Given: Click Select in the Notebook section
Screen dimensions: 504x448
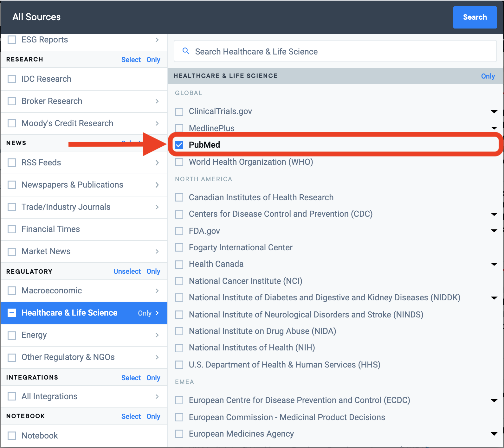Looking at the screenshot, I should (x=131, y=416).
